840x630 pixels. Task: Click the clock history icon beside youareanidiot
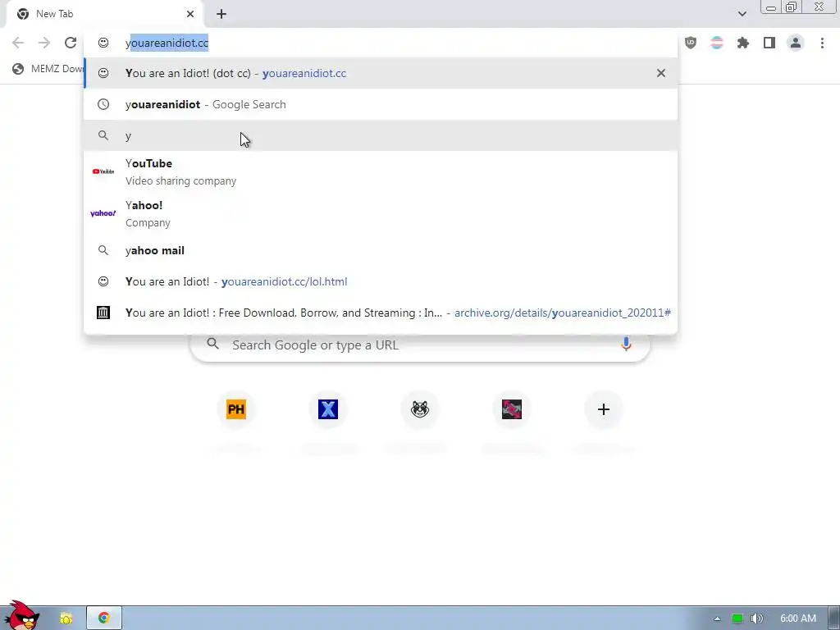tap(103, 104)
